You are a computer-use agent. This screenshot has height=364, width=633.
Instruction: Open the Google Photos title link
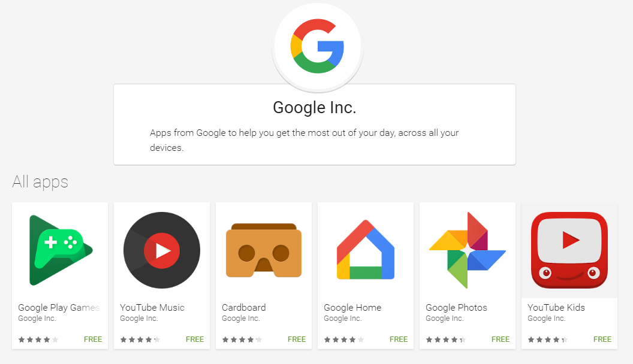[x=456, y=308]
